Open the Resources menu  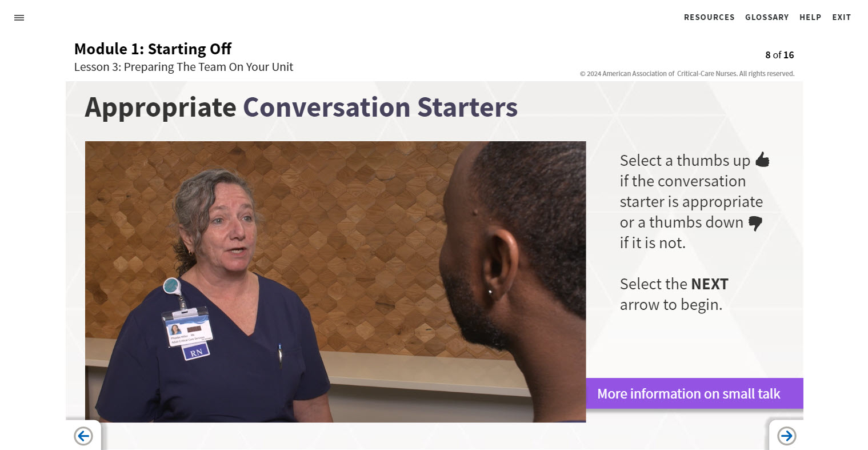click(x=709, y=17)
